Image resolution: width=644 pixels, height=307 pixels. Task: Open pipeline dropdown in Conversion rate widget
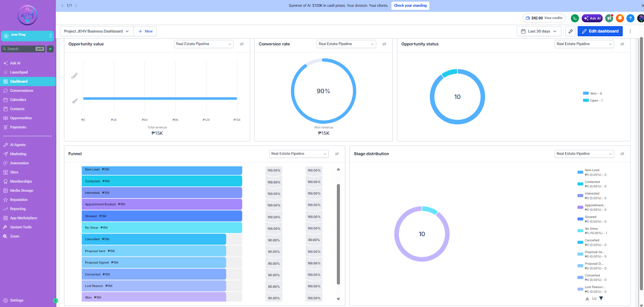346,44
